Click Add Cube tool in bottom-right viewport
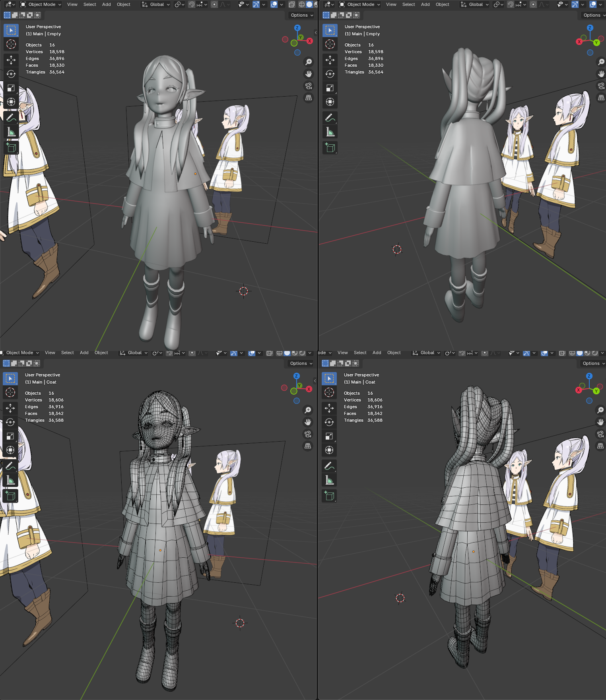 coord(329,496)
